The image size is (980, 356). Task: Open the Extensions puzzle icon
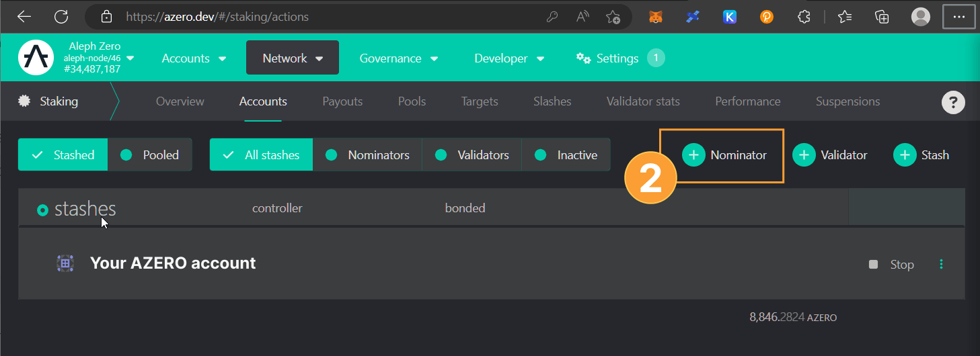tap(804, 17)
